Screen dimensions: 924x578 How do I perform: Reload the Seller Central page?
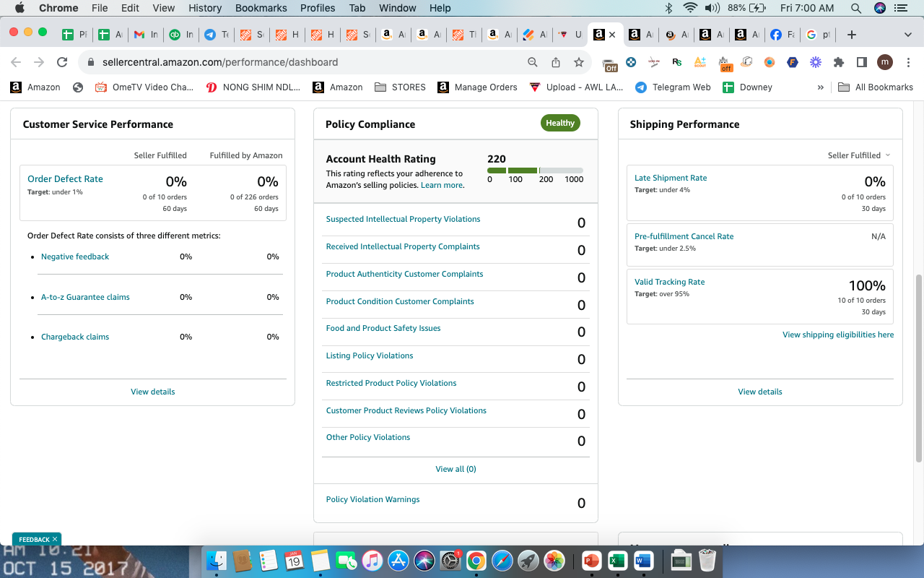point(62,62)
